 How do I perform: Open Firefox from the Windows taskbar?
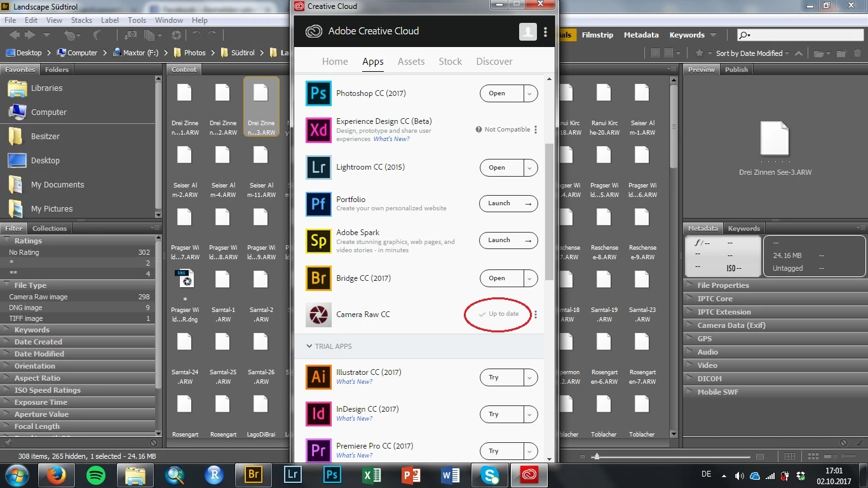(x=57, y=475)
